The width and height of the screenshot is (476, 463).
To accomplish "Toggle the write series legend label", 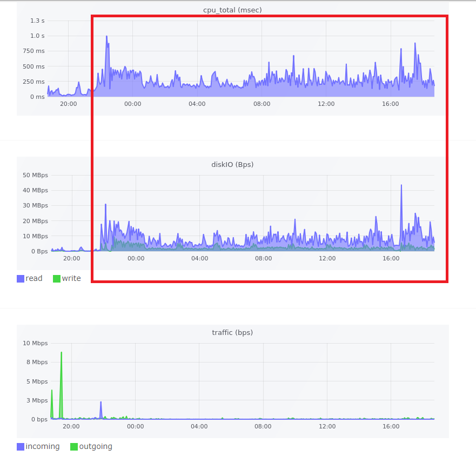I will pyautogui.click(x=71, y=279).
